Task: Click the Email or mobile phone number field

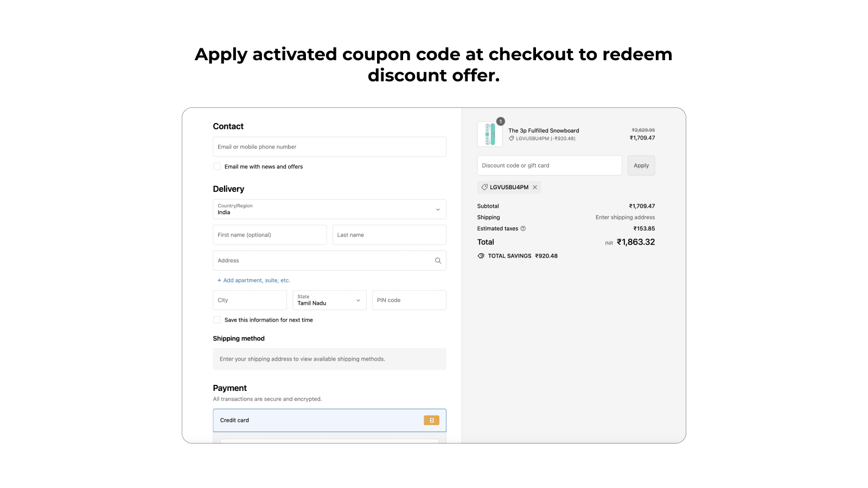Action: point(329,147)
